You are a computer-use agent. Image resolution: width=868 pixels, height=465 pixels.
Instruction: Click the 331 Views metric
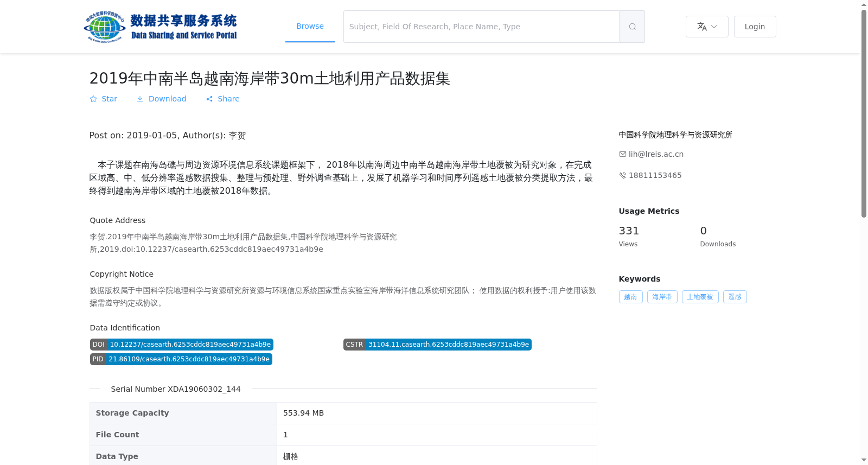click(x=629, y=236)
